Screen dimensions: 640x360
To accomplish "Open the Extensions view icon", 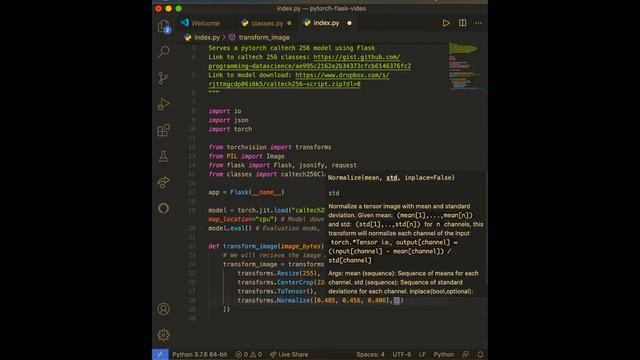I will click(x=163, y=130).
